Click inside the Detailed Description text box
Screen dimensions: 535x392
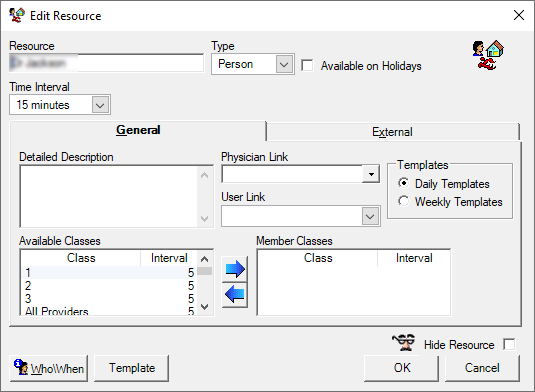(x=109, y=197)
